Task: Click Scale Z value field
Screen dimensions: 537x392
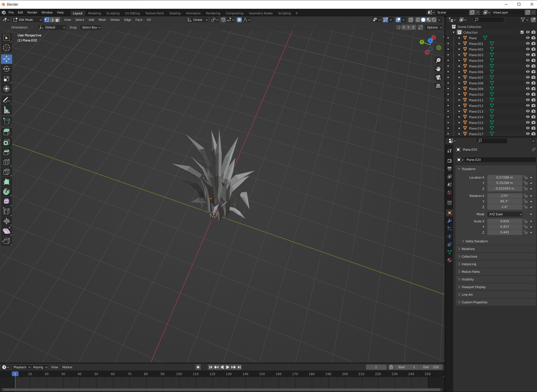Action: click(505, 232)
